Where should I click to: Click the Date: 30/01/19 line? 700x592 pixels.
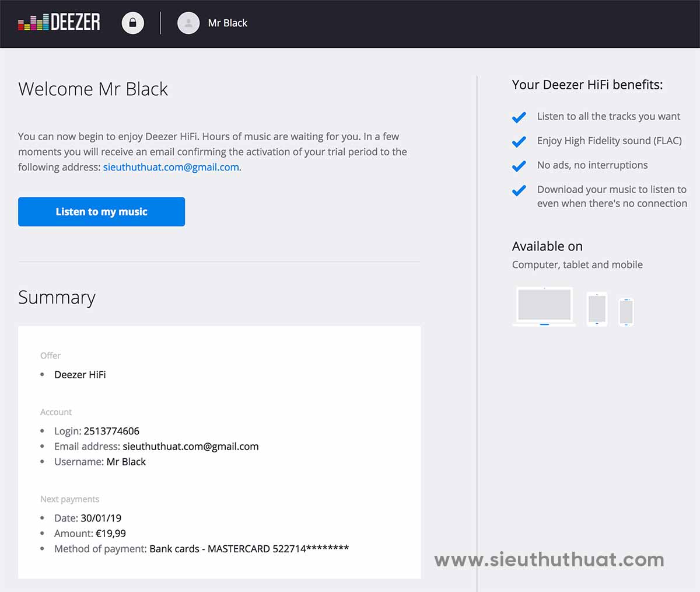(87, 518)
